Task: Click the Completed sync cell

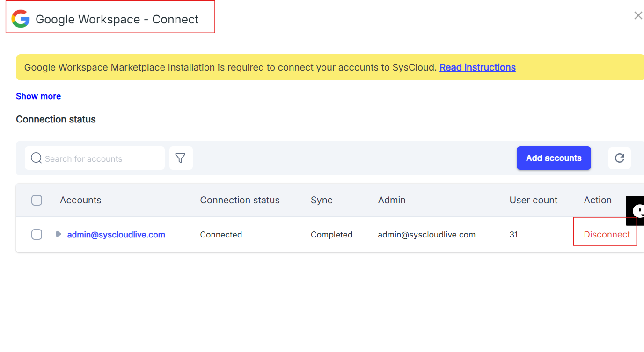Action: click(331, 235)
